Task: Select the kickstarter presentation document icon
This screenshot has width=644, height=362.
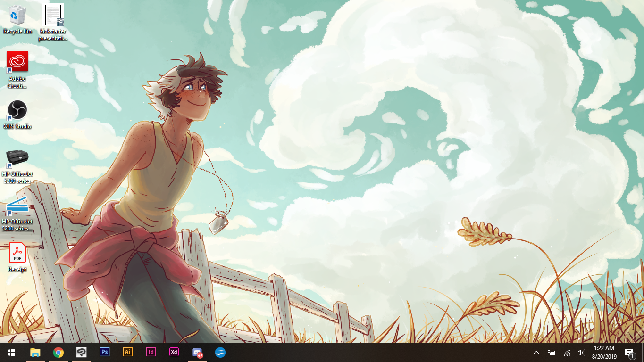Action: 53,22
